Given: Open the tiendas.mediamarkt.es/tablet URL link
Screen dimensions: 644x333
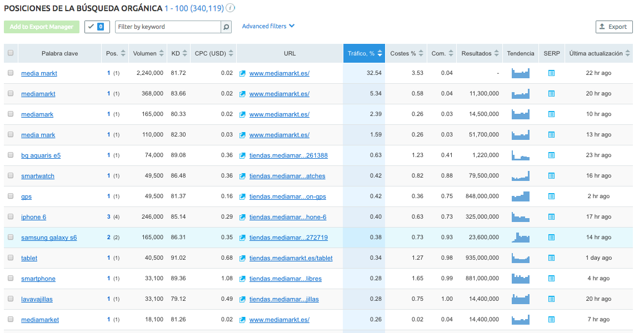Looking at the screenshot, I should 291,258.
